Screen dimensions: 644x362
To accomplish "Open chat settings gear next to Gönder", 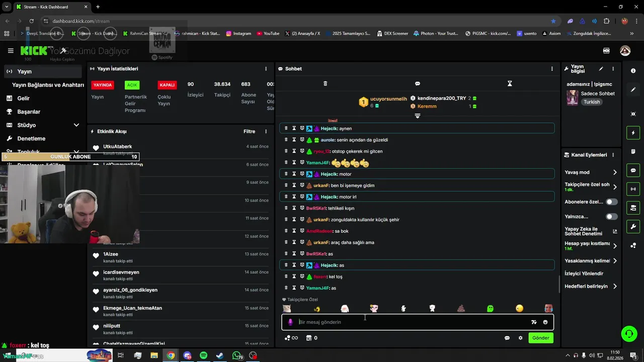I will tap(521, 338).
